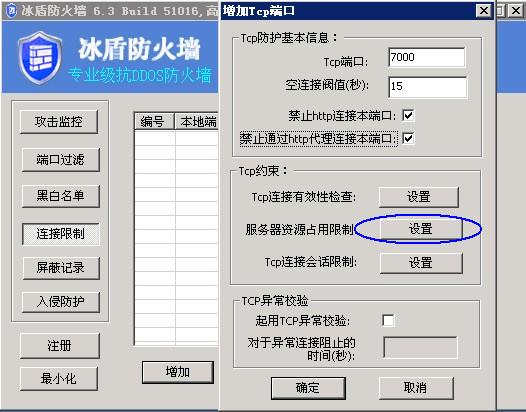
Task: Open 黑白名单 section
Action: coord(60,196)
